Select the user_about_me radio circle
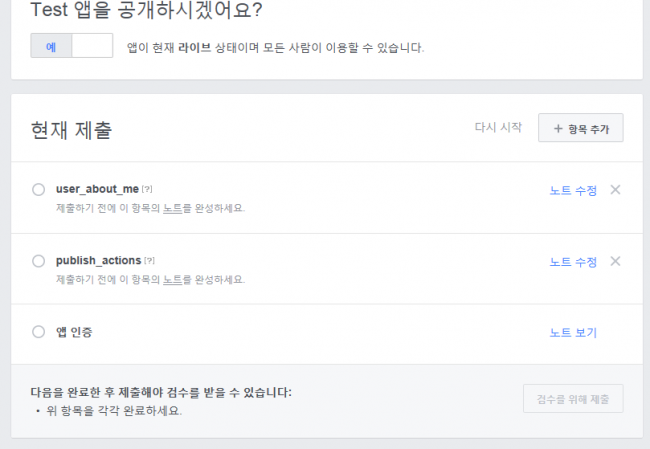The height and width of the screenshot is (449, 650). 39,189
